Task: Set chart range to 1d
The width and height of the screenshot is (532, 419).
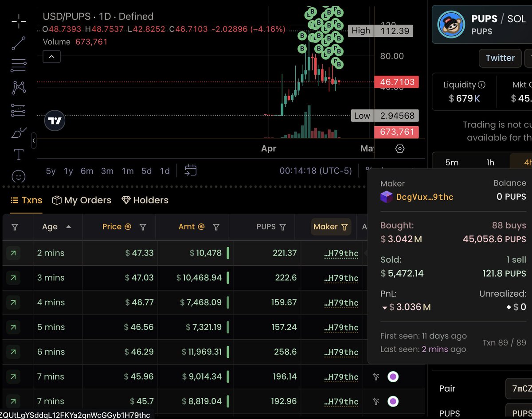Action: (x=164, y=171)
